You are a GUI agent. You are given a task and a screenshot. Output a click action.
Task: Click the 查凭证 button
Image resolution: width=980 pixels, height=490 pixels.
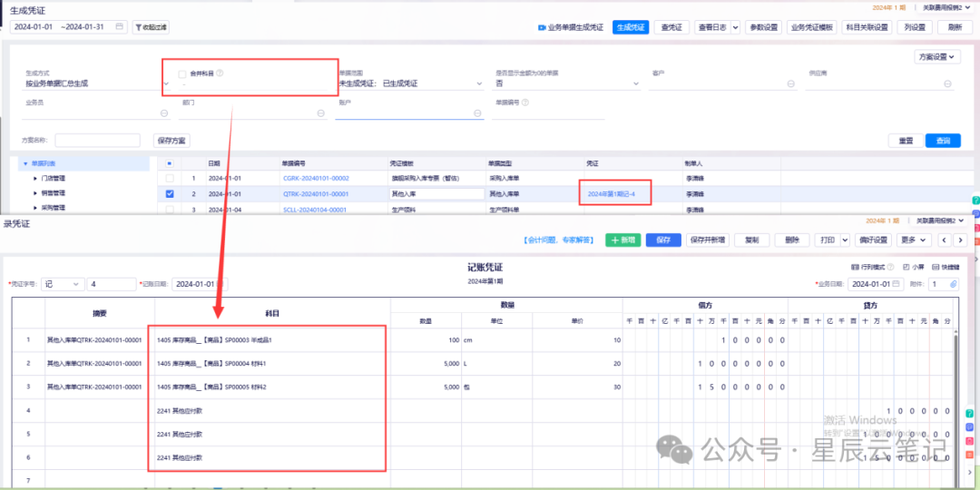pyautogui.click(x=671, y=27)
